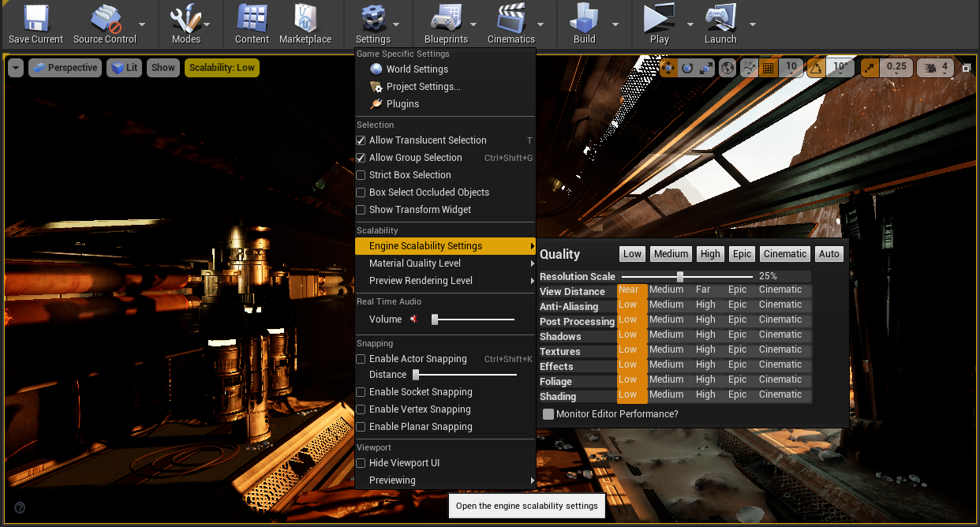Disable Allow Translucent Selection checkbox
This screenshot has width=980, height=527.
click(x=361, y=140)
